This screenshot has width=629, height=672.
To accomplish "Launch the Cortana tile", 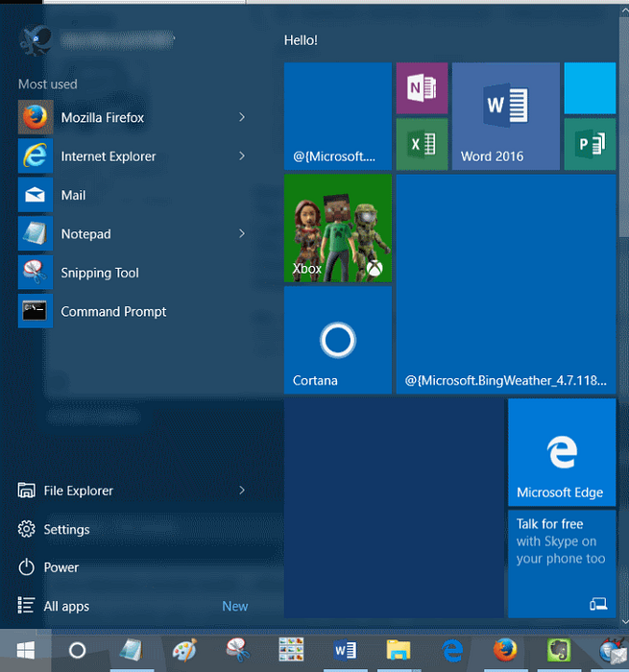I will (337, 340).
